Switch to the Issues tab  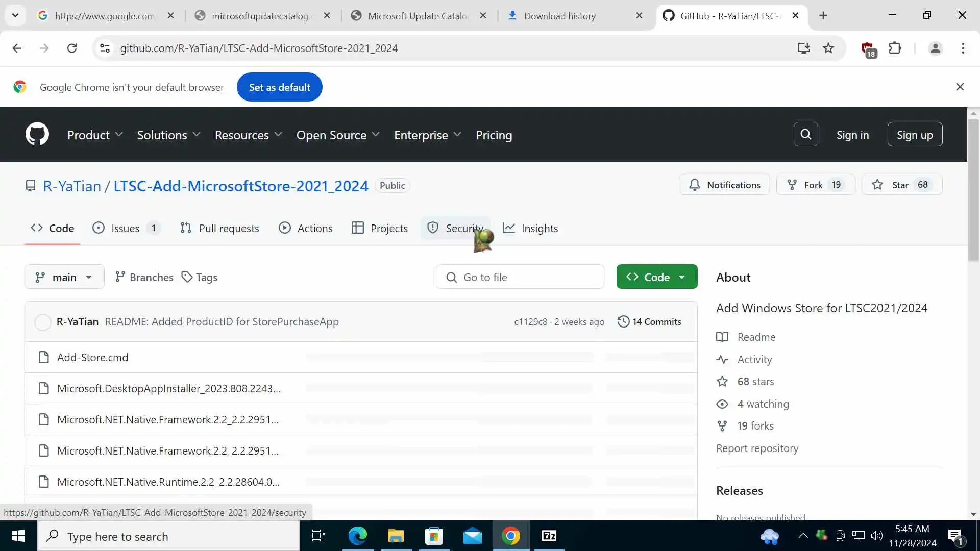125,228
